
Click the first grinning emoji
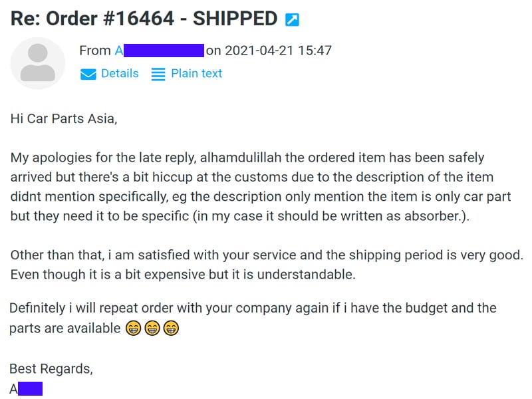coord(134,328)
